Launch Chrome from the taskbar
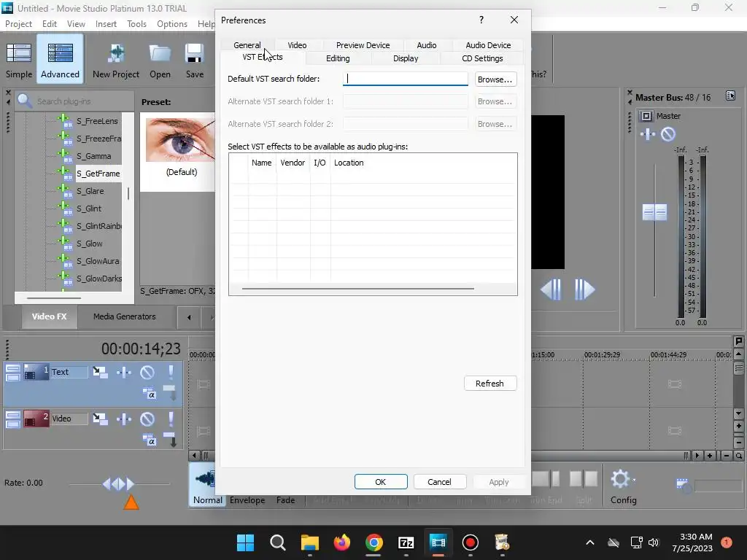 (x=374, y=542)
